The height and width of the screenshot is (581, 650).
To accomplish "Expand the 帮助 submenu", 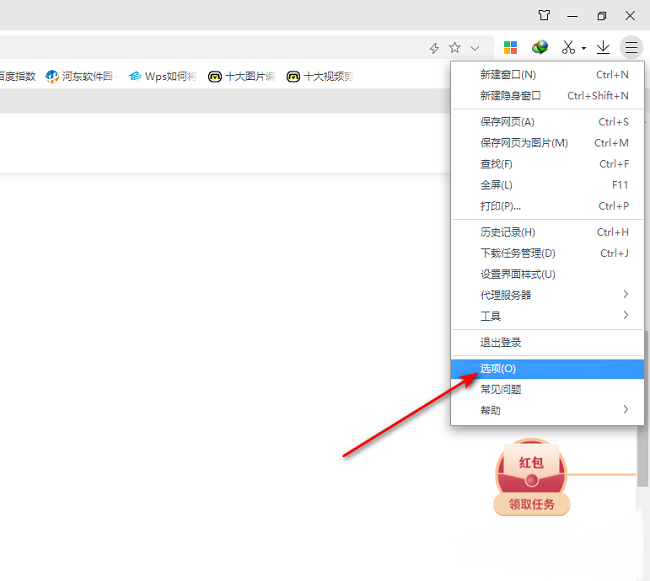I will [x=547, y=410].
